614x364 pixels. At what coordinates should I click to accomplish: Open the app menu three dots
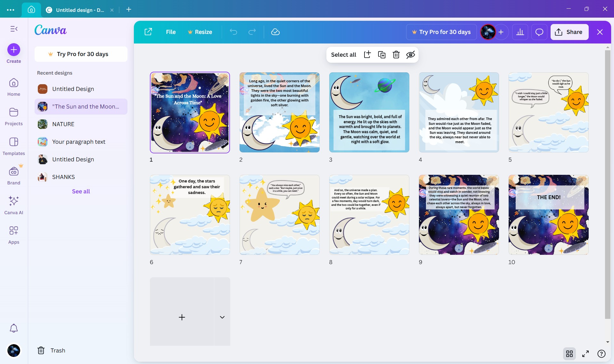pos(11,10)
